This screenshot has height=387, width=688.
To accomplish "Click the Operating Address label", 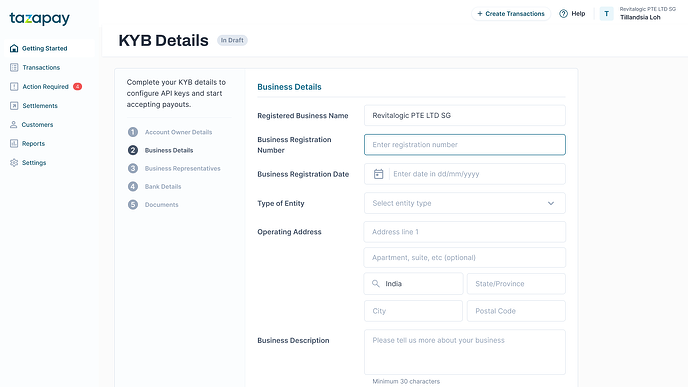I will point(289,232).
